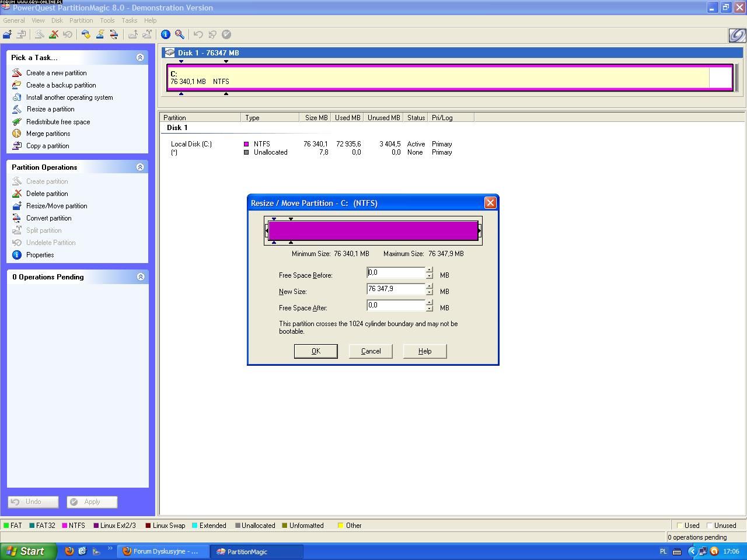Click the right resize handle of partition bar

479,231
